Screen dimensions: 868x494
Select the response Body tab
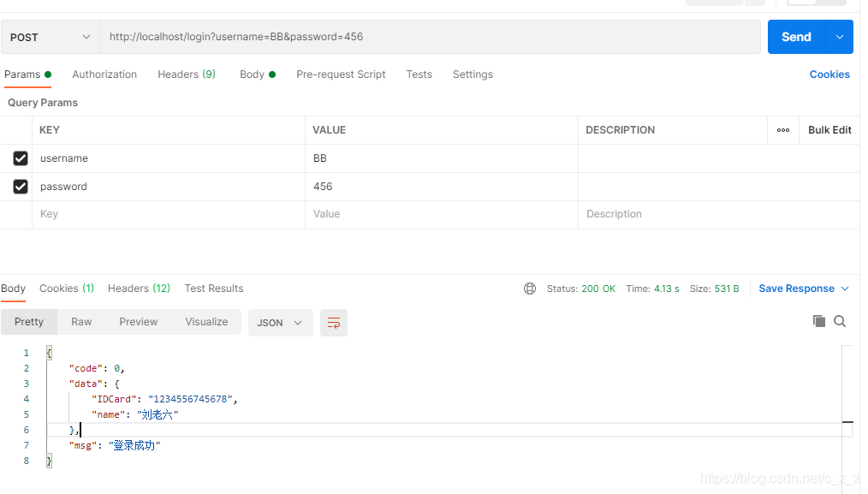[14, 289]
